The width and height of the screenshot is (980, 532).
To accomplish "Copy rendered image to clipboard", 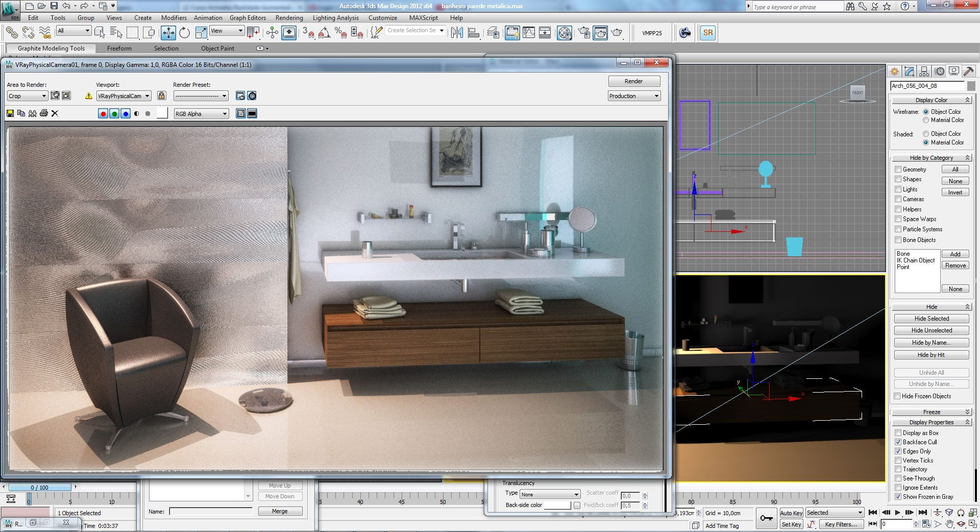I will (21, 113).
